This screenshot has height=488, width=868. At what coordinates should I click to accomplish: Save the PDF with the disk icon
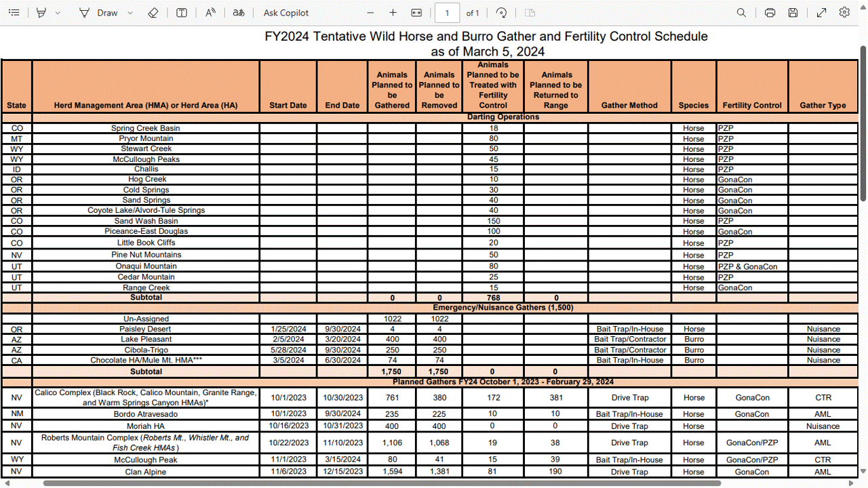[x=793, y=13]
